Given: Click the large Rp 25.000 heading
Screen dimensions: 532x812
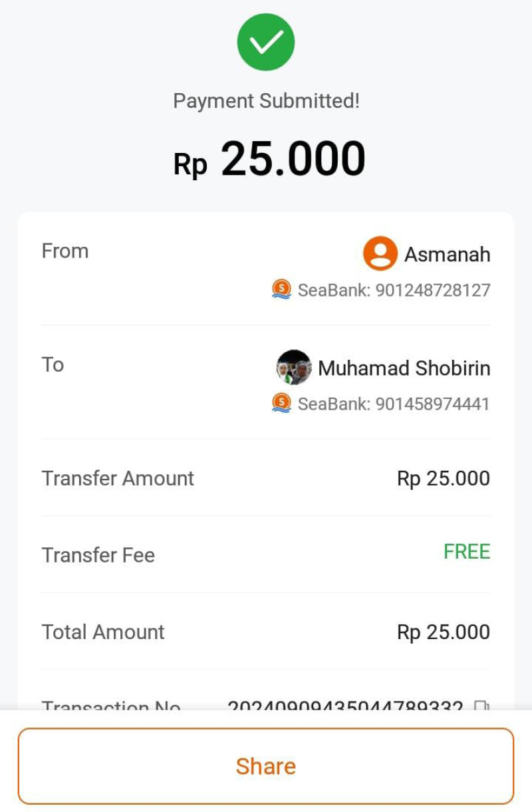Looking at the screenshot, I should click(269, 160).
